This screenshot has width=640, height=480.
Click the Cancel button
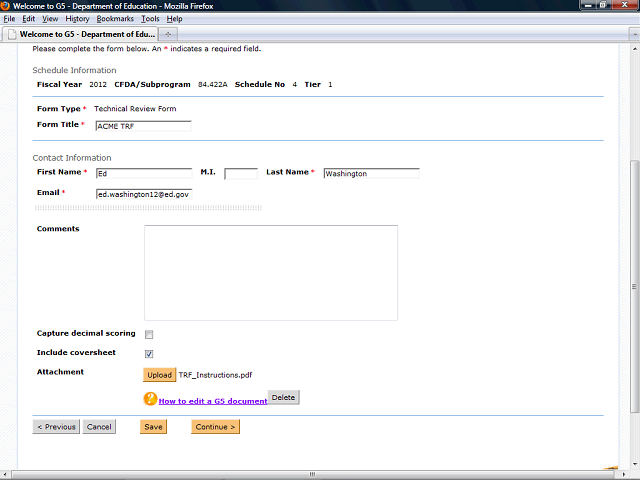tap(99, 427)
